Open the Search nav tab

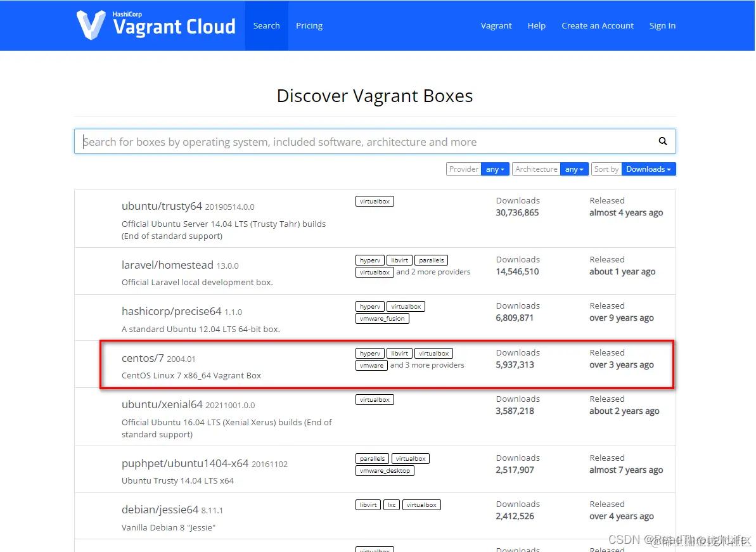(267, 25)
